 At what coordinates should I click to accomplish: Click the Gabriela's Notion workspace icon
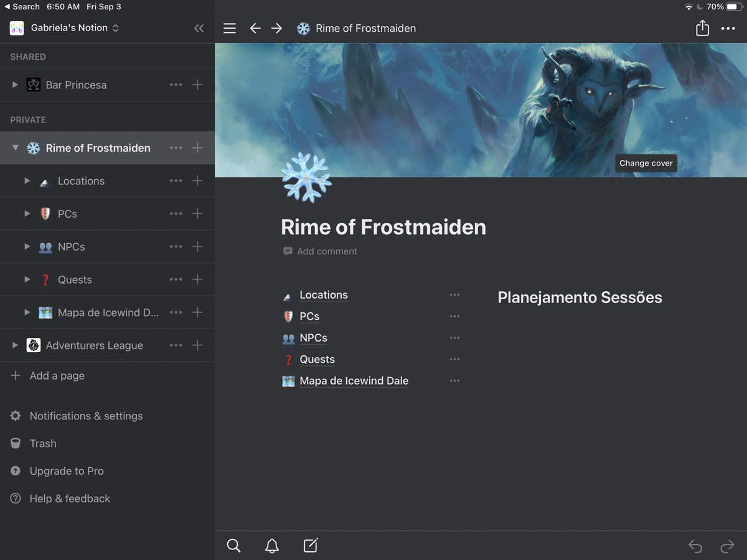pos(17,28)
